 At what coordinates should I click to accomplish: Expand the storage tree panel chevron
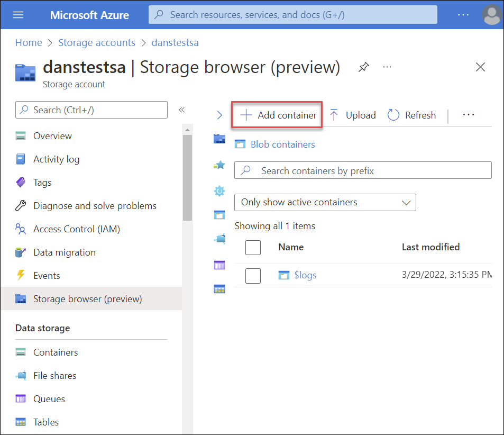[x=219, y=115]
